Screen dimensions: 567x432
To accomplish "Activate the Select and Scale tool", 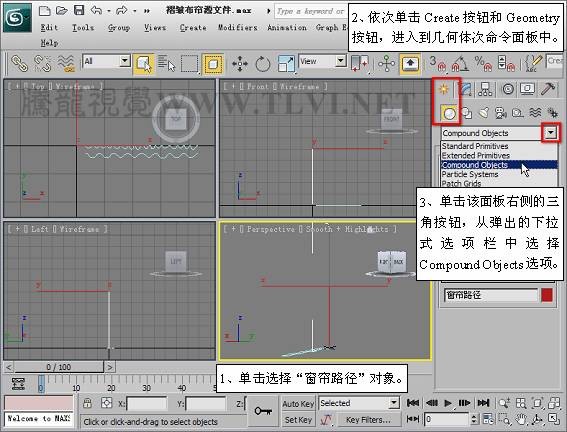I will (286, 64).
